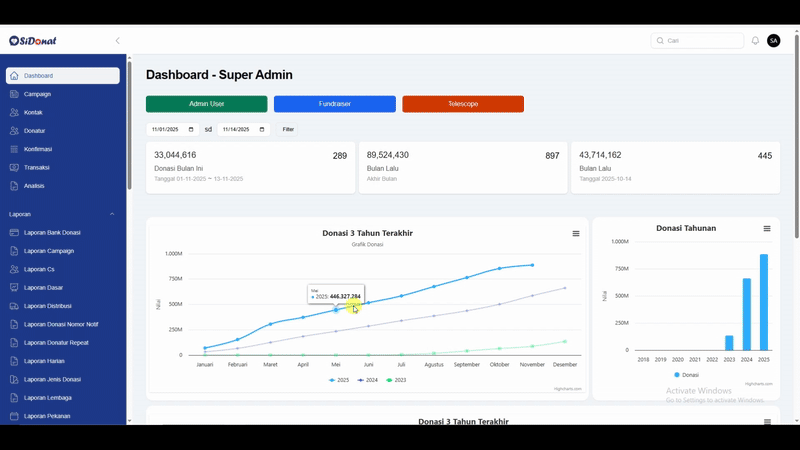The image size is (800, 450).
Task: Click the 2023 bar in Donasi Tahunan
Action: click(x=729, y=343)
